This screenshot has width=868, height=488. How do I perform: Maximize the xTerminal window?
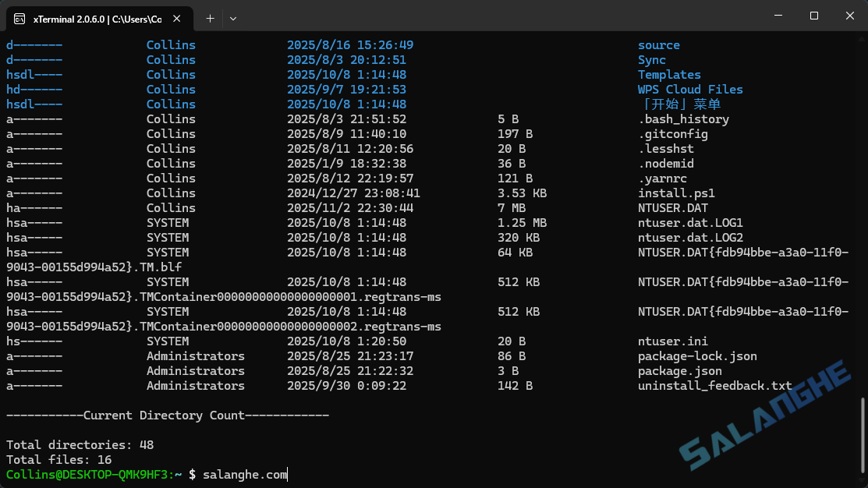coord(813,16)
